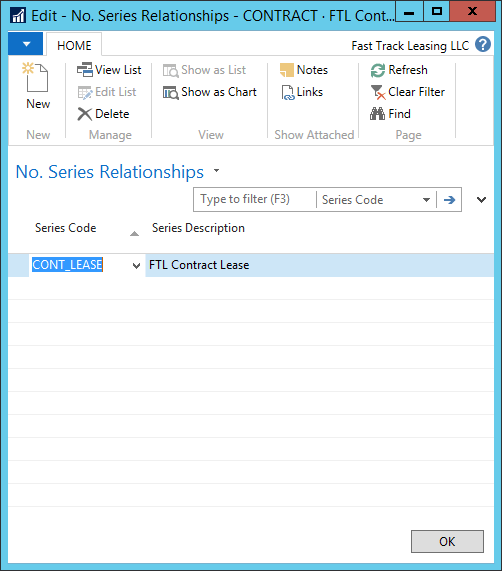Expand the filter pane chevron
Image resolution: width=502 pixels, height=571 pixels.
(481, 200)
